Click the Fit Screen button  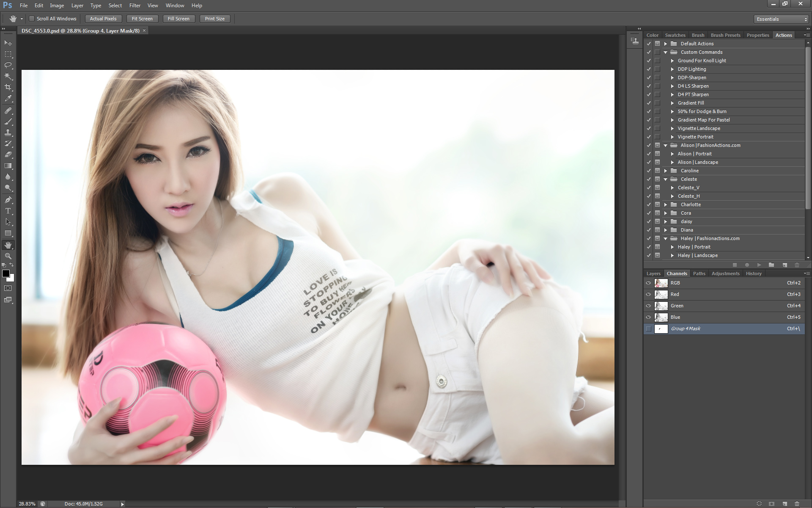[142, 19]
